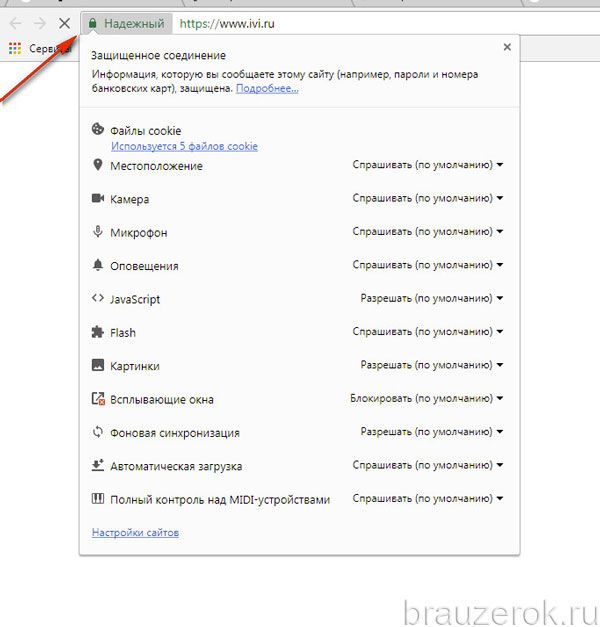This screenshot has width=600, height=627.
Task: Open the Автоматическая загрузка permission dropdown
Action: (x=428, y=465)
